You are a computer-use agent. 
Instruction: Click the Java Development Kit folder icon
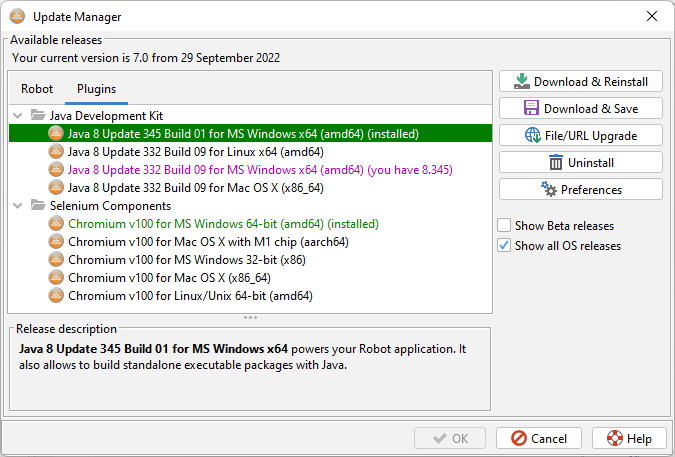click(x=38, y=115)
